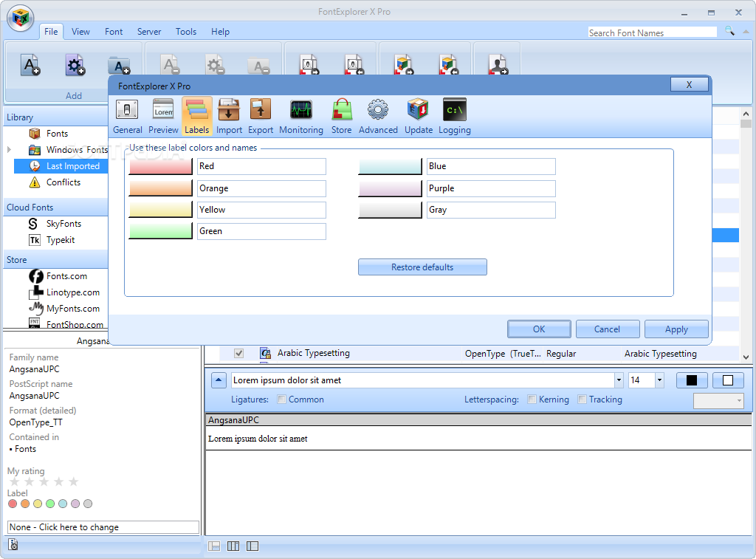Click the Gray label name field
The height and width of the screenshot is (559, 756).
[x=491, y=210]
